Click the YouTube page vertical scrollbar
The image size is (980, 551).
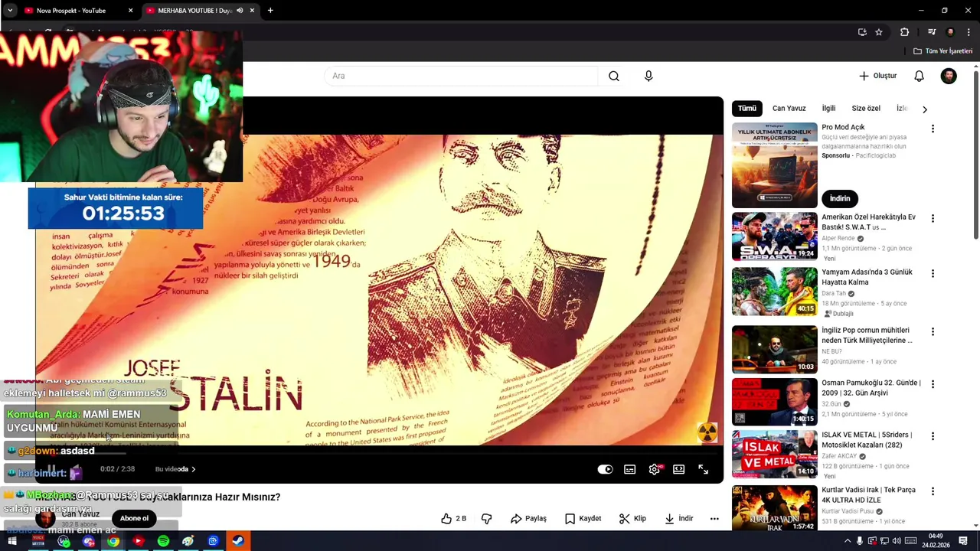click(x=975, y=153)
